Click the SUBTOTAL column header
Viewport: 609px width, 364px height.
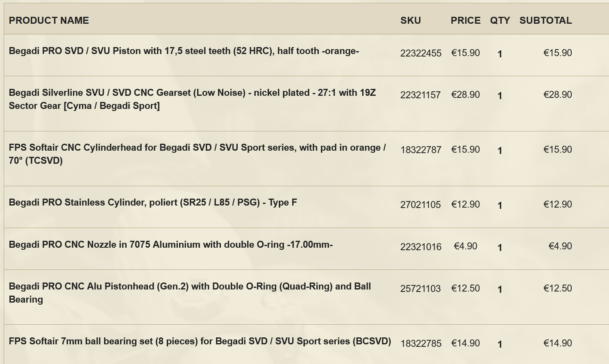pyautogui.click(x=545, y=20)
